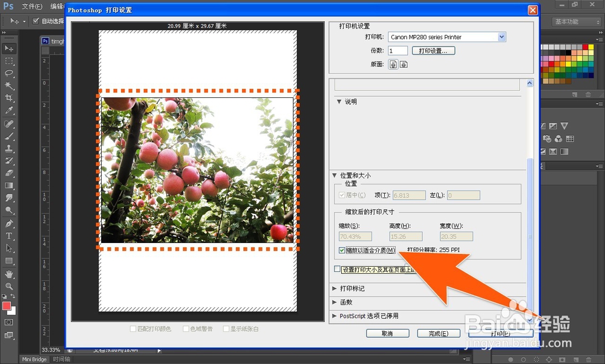This screenshot has width=605, height=364.
Task: Uncheck 缩放以适合介质 checkbox
Action: pos(342,250)
